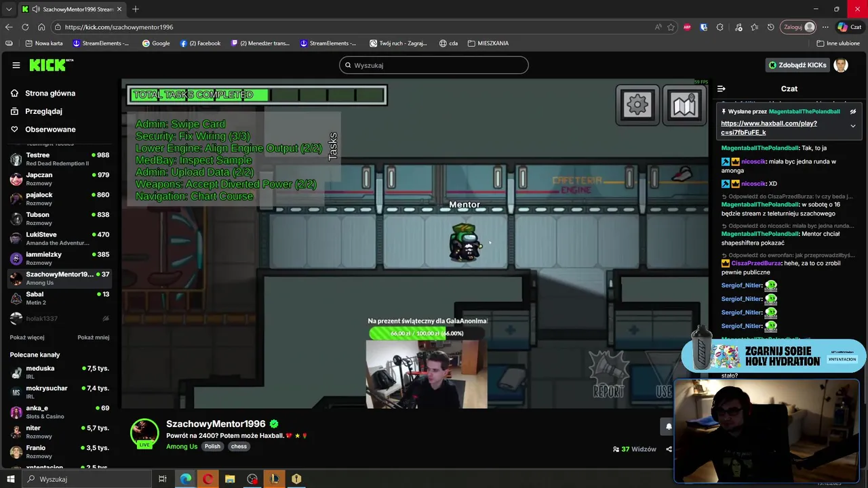The width and height of the screenshot is (868, 488).
Task: Unpin the pinned chat message
Action: (x=853, y=112)
